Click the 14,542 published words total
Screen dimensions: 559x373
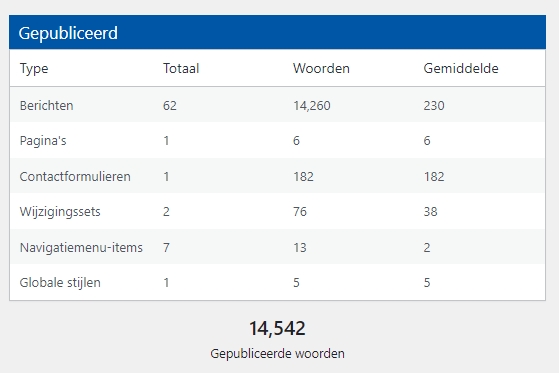click(277, 328)
